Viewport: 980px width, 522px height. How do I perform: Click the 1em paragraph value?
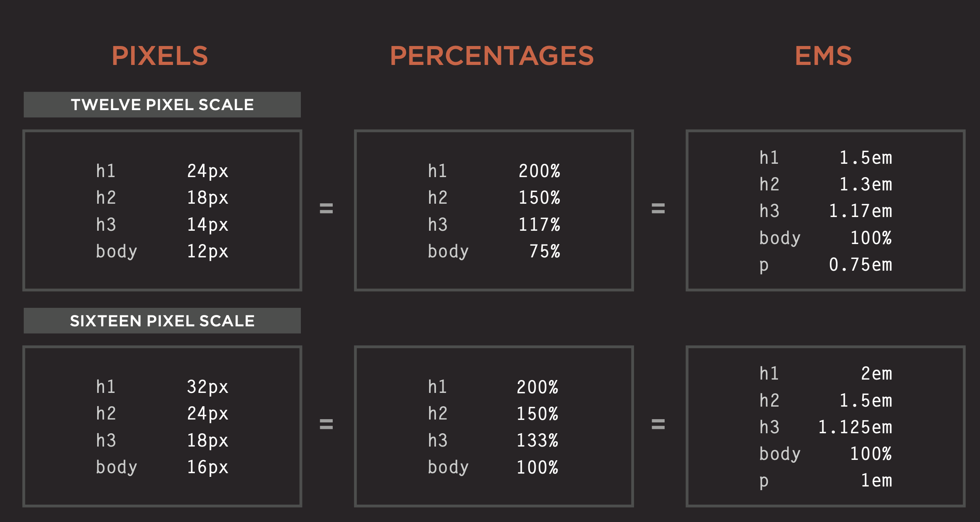(876, 480)
